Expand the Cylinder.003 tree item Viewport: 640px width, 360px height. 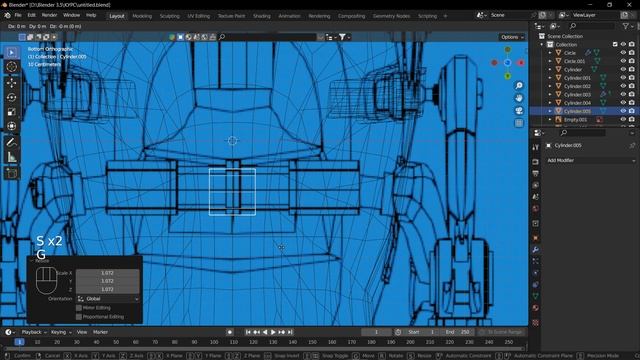point(550,95)
